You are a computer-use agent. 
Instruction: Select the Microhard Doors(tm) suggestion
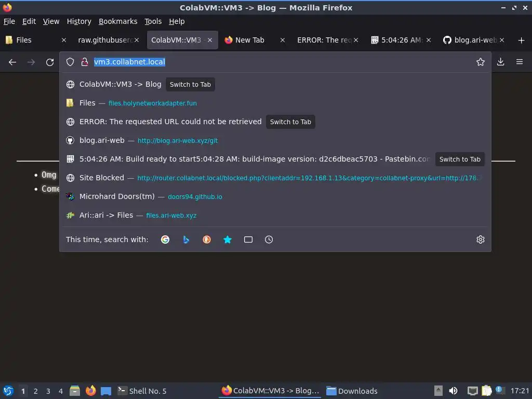click(x=275, y=196)
